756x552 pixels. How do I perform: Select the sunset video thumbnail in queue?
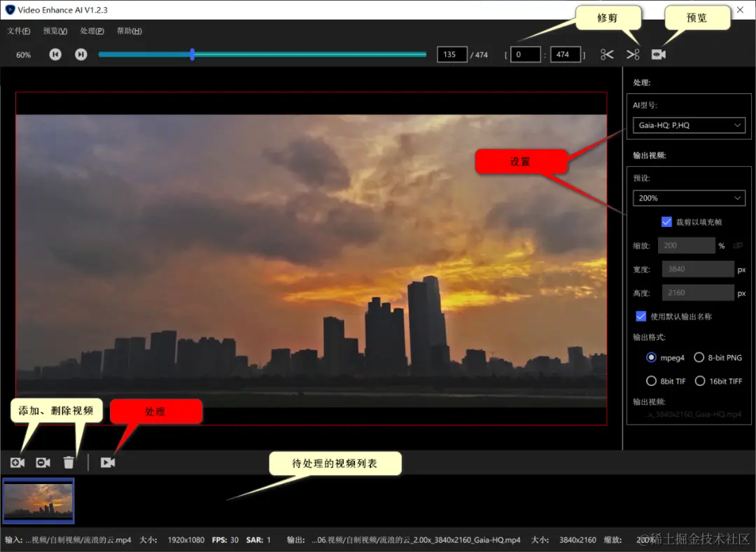click(x=38, y=501)
